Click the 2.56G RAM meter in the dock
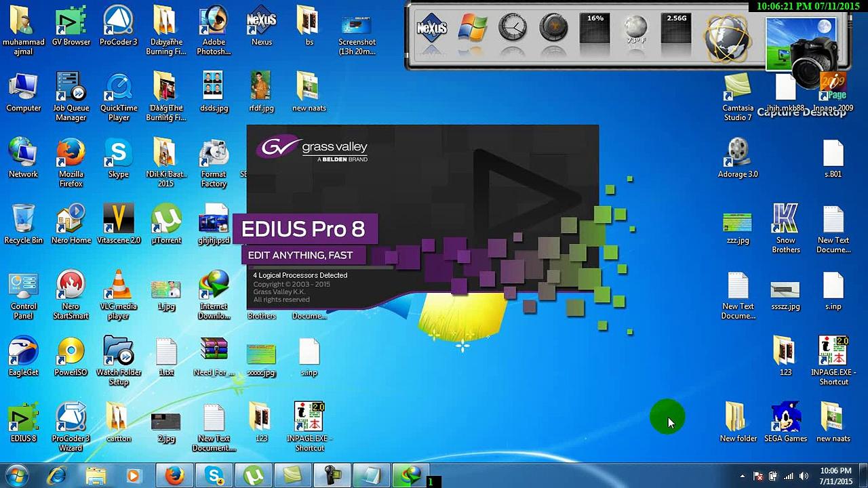Viewport: 868px width, 488px height. [677, 28]
